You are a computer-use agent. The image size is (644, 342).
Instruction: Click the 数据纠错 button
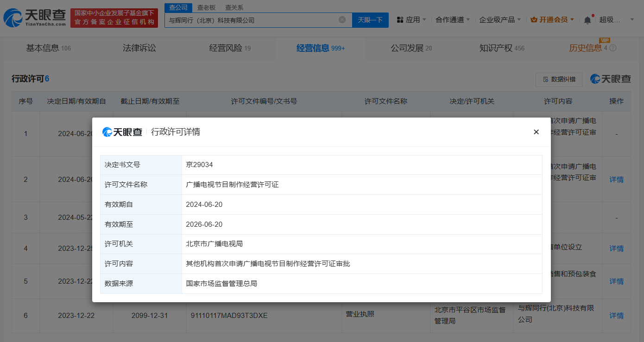tap(559, 79)
